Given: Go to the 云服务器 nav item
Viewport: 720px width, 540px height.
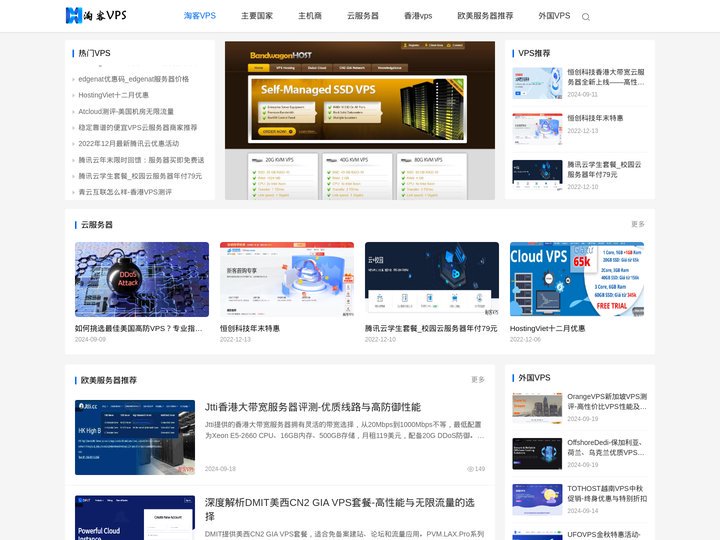Looking at the screenshot, I should coord(363,16).
